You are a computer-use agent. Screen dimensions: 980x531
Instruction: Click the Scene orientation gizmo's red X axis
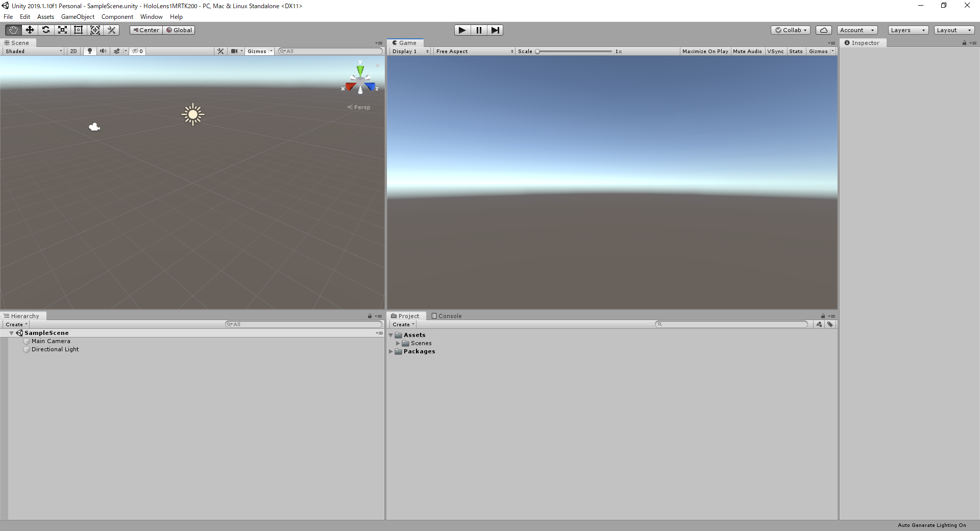click(x=350, y=87)
